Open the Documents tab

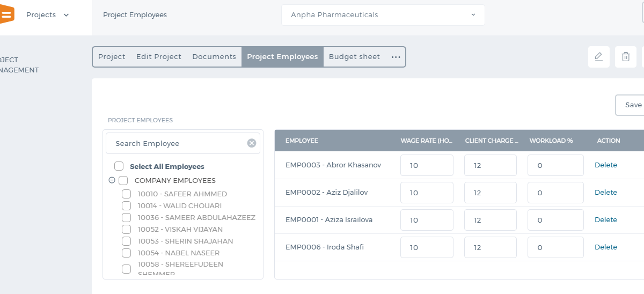214,57
